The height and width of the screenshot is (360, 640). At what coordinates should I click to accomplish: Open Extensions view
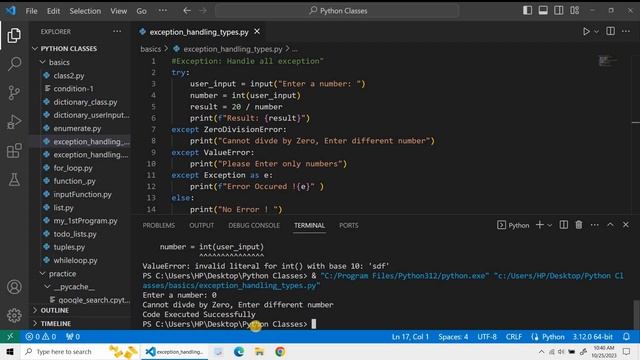pyautogui.click(x=14, y=151)
